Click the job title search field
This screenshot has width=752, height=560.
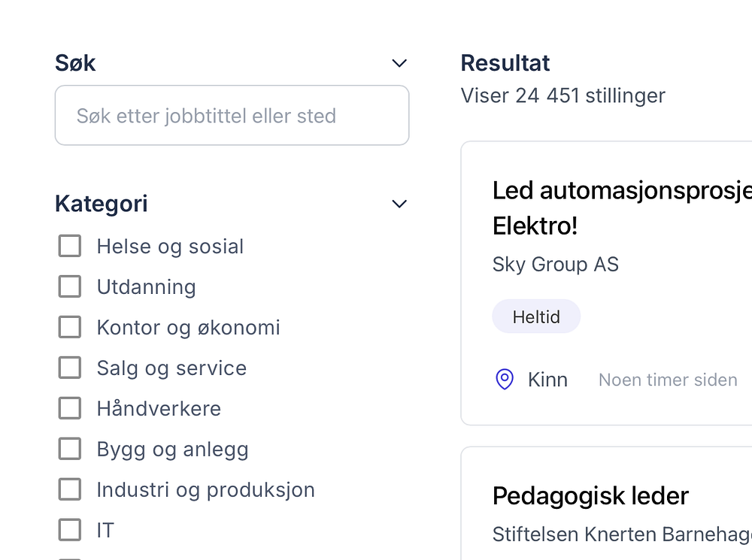point(232,116)
